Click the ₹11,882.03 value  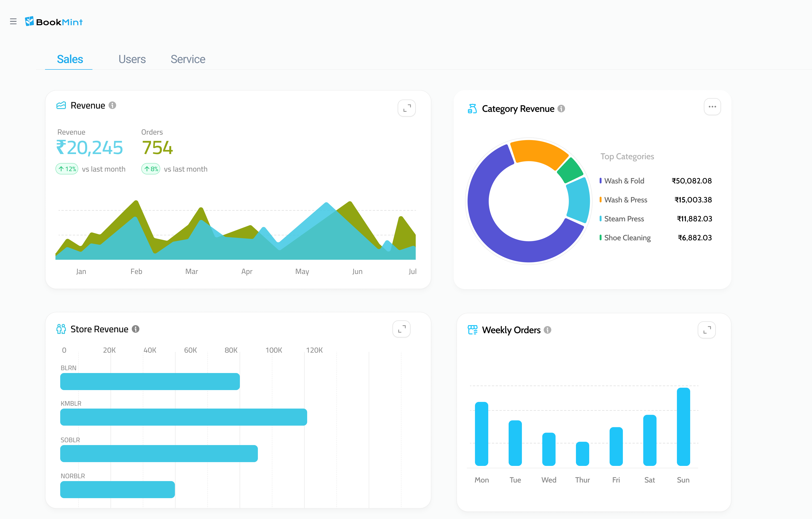[694, 219]
